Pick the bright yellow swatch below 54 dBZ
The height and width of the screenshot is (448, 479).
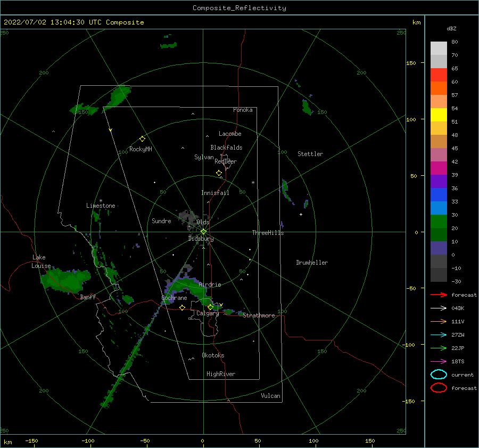(x=439, y=115)
